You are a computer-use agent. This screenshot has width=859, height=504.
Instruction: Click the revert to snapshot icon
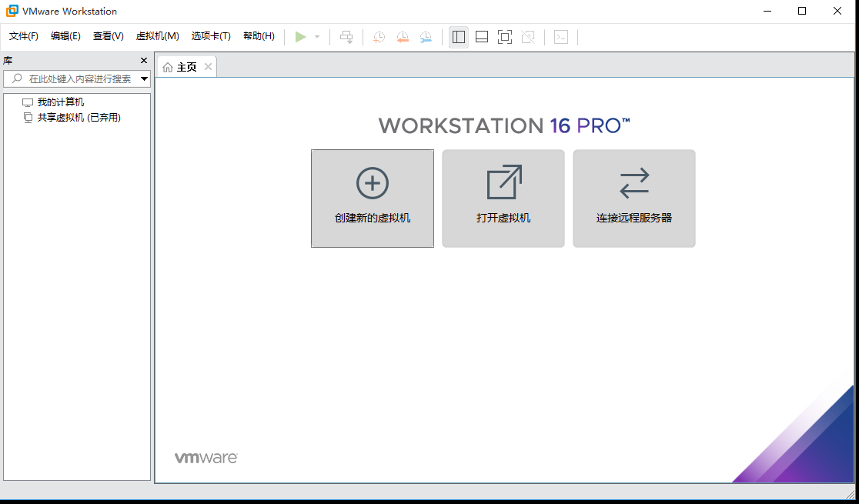(403, 37)
